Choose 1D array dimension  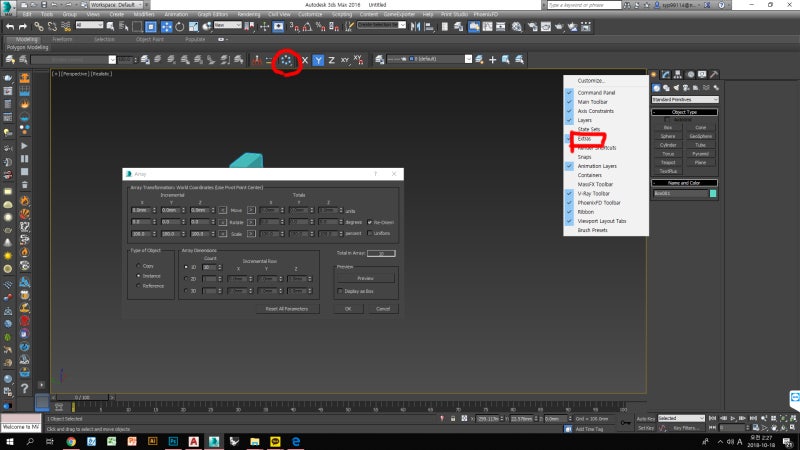186,267
